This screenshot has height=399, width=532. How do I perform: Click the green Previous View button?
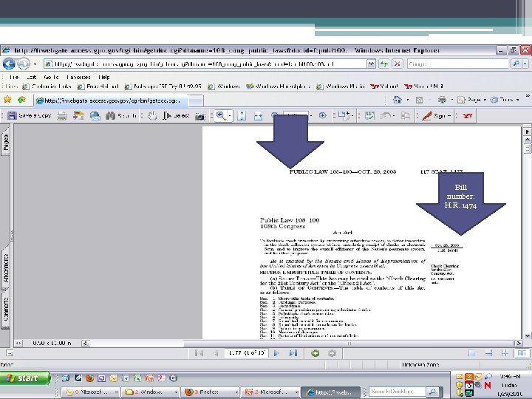(316, 353)
